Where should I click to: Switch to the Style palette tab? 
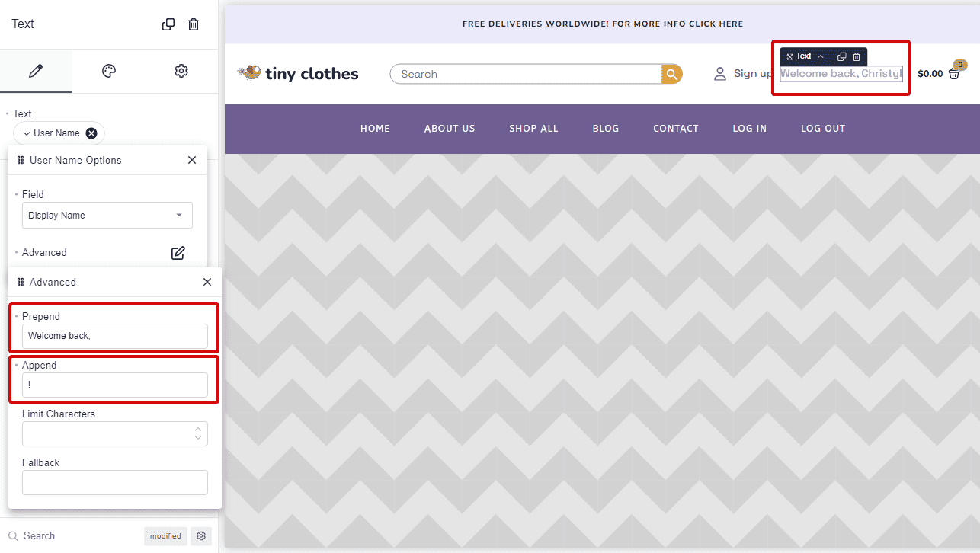(x=109, y=71)
